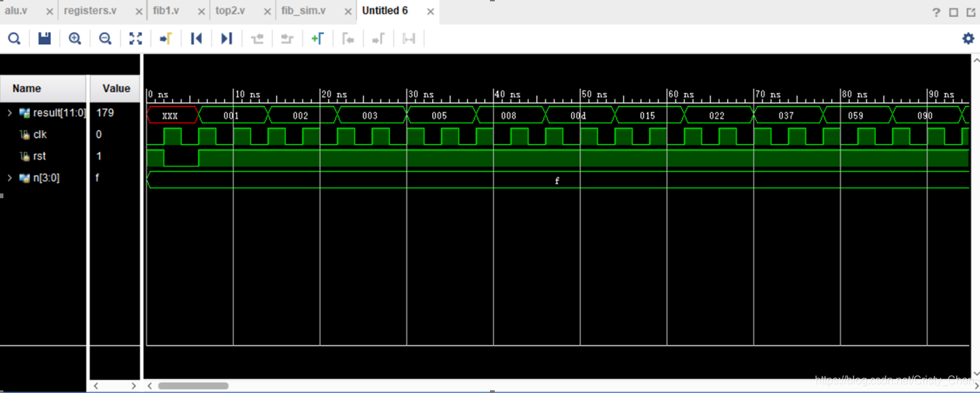Select the n[3:0] signal name
Screen dimensions: 980x393
[x=46, y=178]
